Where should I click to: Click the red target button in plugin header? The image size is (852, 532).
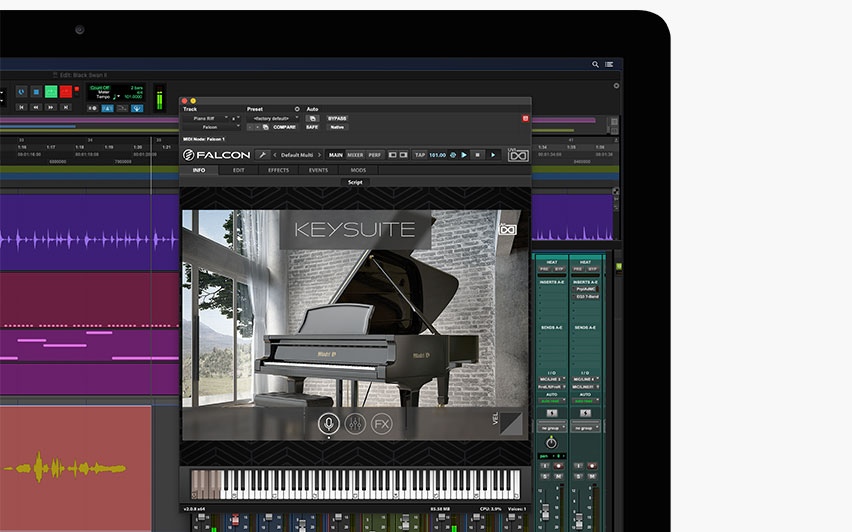pos(525,118)
